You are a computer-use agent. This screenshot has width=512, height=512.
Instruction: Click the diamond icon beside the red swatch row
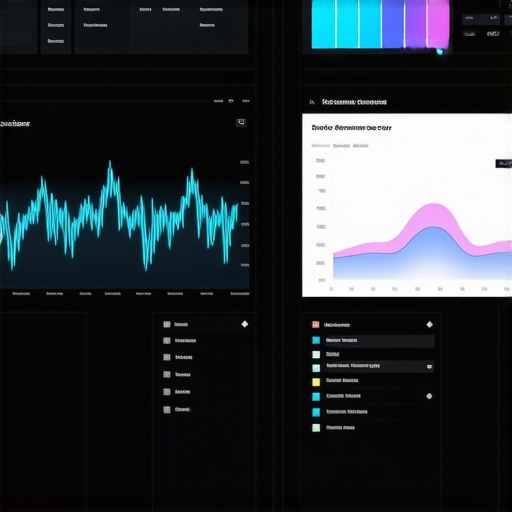coord(430,324)
